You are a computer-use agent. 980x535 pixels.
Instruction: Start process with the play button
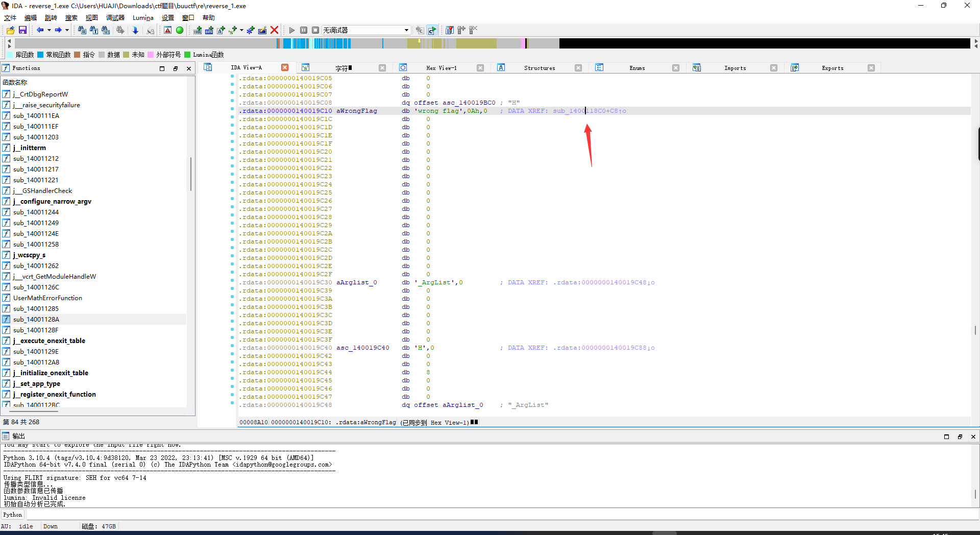(x=292, y=30)
